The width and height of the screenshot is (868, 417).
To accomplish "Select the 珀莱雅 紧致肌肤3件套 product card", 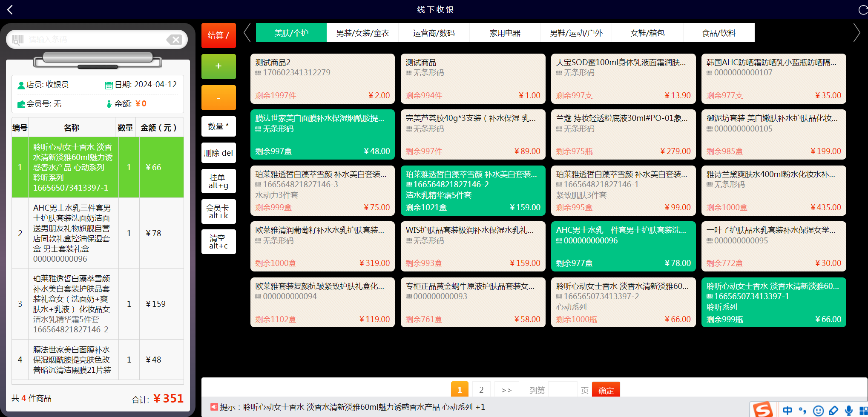I will [x=623, y=191].
